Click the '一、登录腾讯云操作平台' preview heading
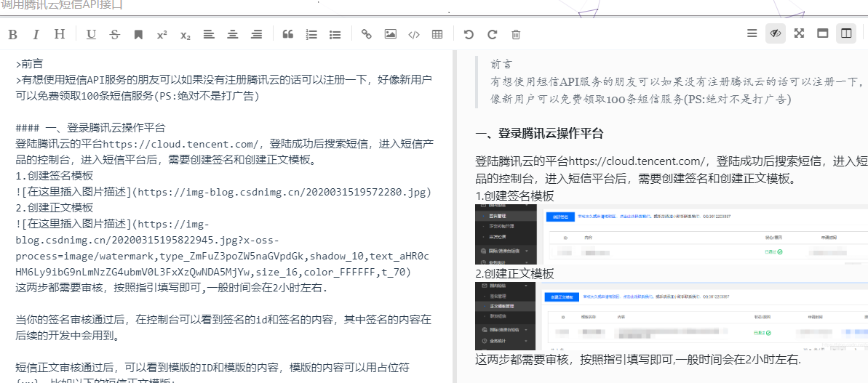This screenshot has height=383, width=868. 539,133
